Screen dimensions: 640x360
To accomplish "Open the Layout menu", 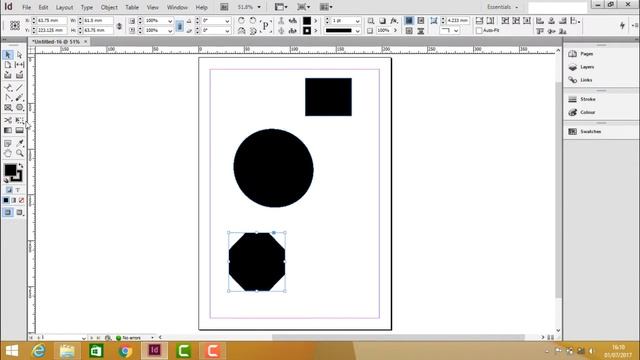I will pos(64,7).
